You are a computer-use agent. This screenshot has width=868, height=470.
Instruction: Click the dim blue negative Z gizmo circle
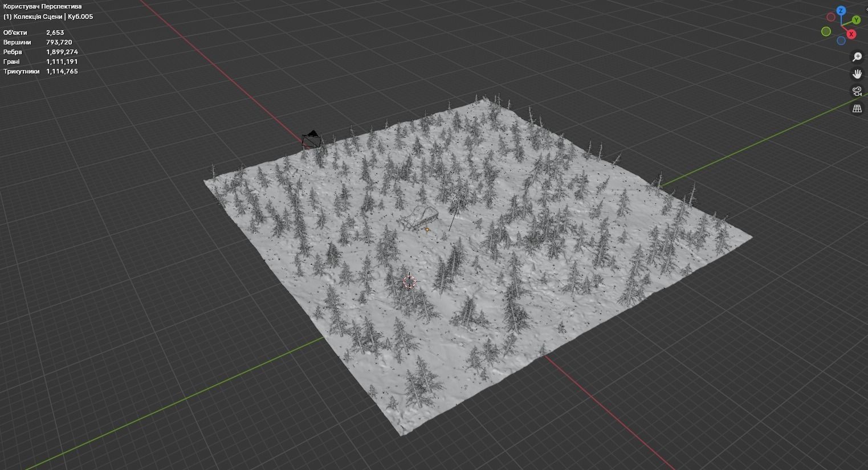coord(841,40)
